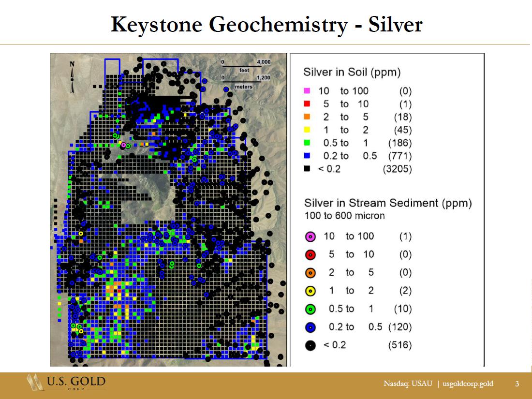
Task: Click the slide title Keystone Geochemistry - Silver
Action: coord(266,25)
